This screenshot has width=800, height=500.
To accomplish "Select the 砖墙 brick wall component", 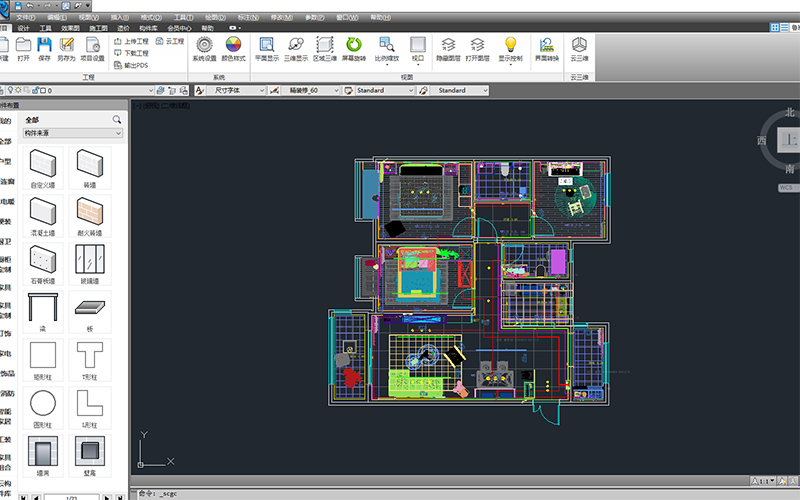I will pos(90,168).
